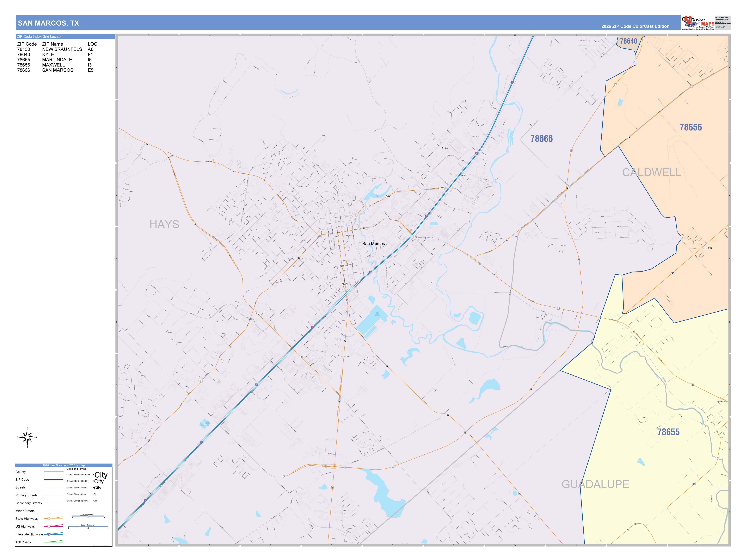Click the Primary Streets legend label
The width and height of the screenshot is (743, 560).
click(x=26, y=495)
